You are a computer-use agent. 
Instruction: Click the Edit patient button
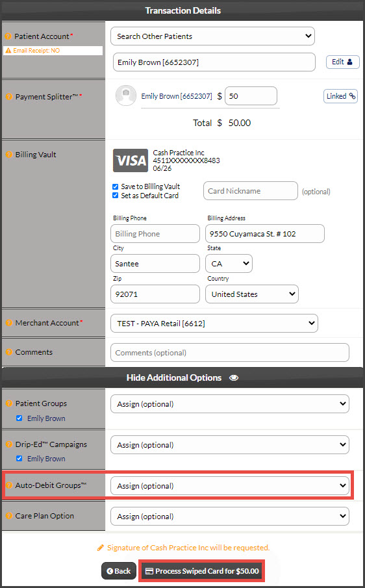coord(342,62)
